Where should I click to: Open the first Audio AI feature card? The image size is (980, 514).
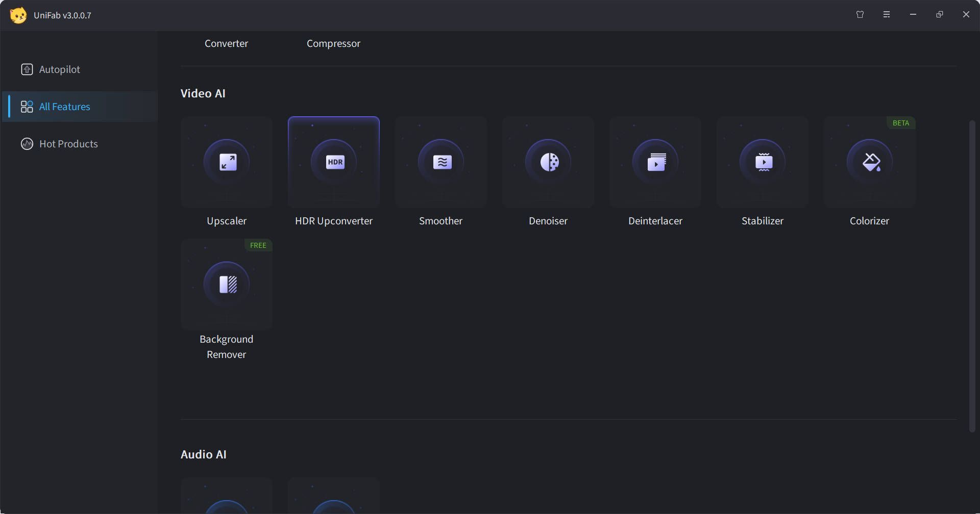(227, 496)
